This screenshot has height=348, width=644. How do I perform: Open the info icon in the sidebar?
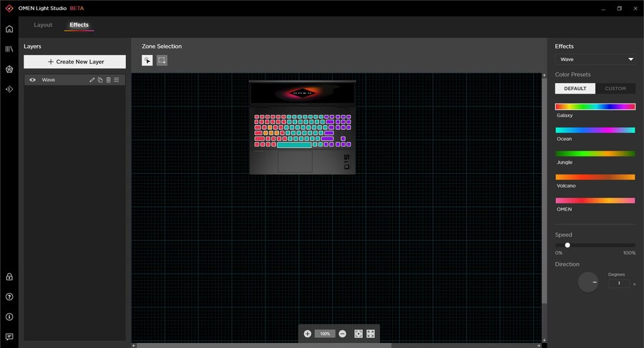click(9, 317)
